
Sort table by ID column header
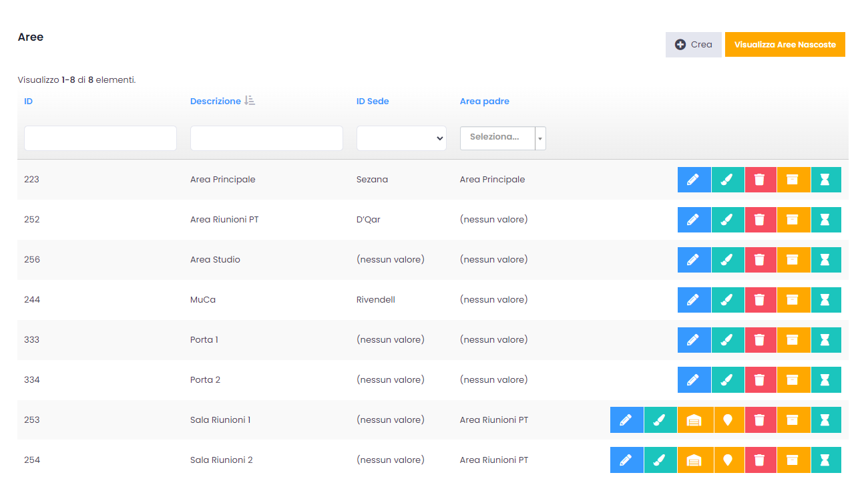(29, 102)
